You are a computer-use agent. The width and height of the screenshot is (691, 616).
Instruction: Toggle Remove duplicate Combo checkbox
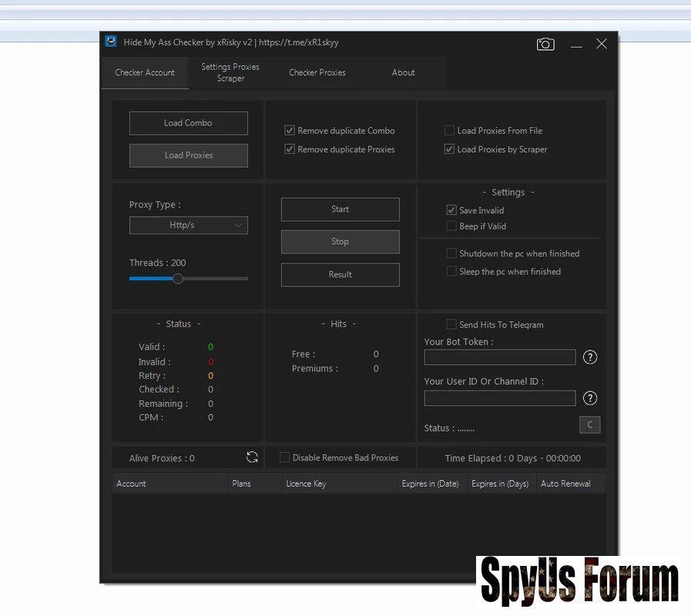point(290,131)
